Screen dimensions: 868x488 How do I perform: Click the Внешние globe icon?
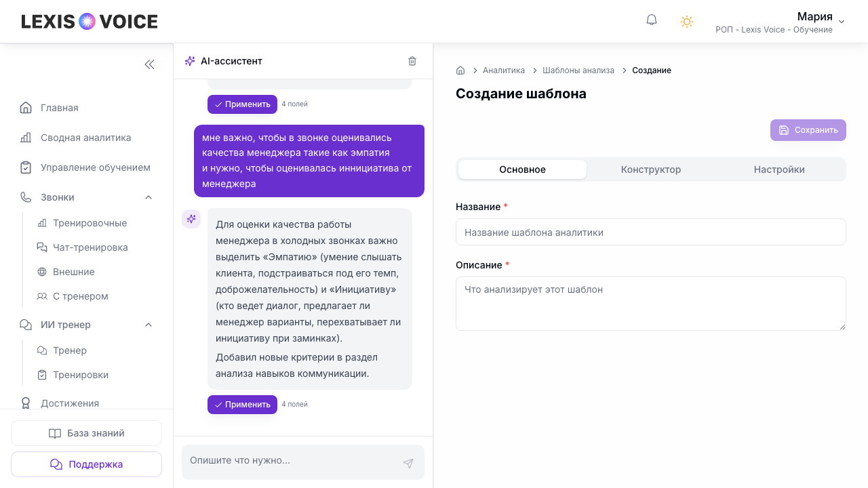pos(42,272)
